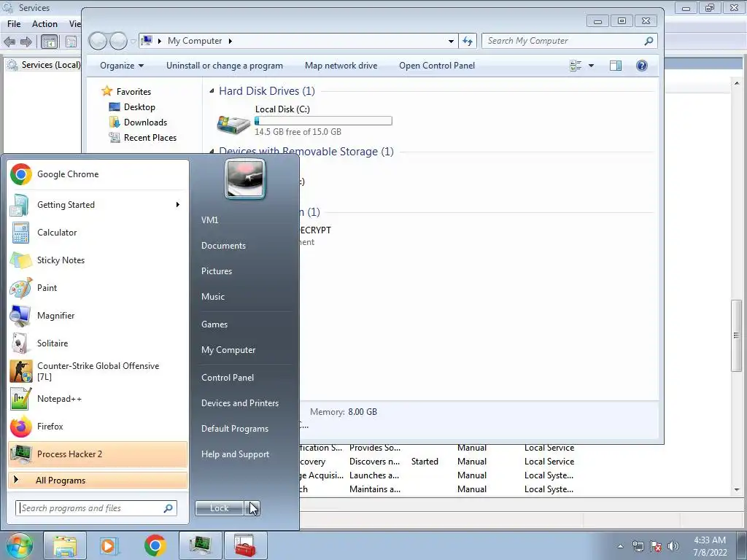Open Music from Start menu
The height and width of the screenshot is (560, 747).
pos(213,297)
